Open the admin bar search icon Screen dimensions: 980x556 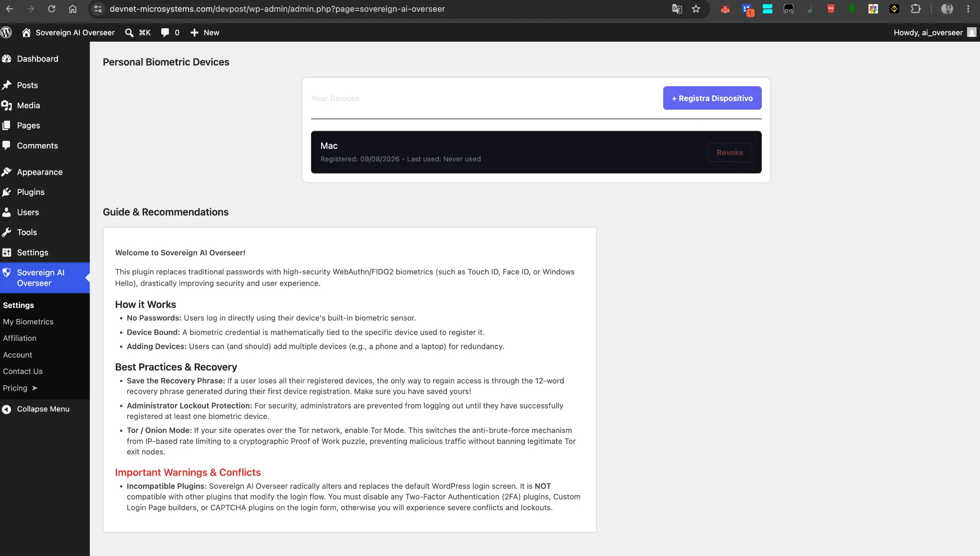pos(129,33)
